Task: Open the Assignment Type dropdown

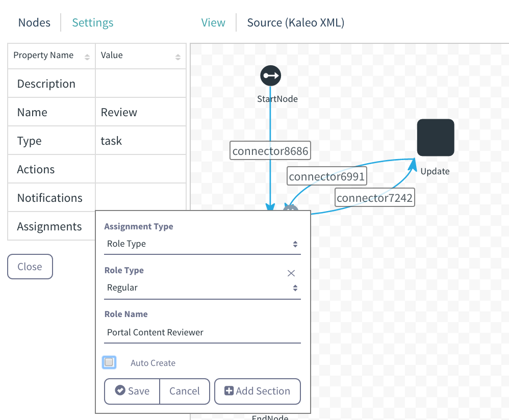Action: (x=202, y=244)
